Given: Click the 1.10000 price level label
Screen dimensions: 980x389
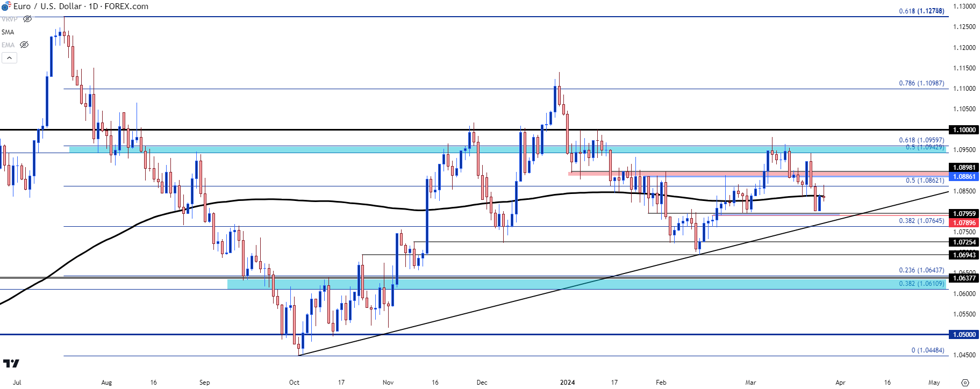Looking at the screenshot, I should point(964,130).
